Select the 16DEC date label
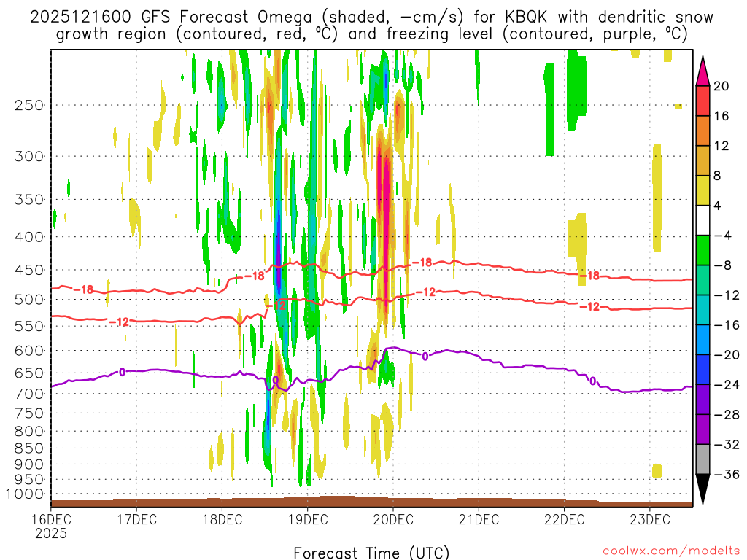The width and height of the screenshot is (747, 560). point(52,519)
